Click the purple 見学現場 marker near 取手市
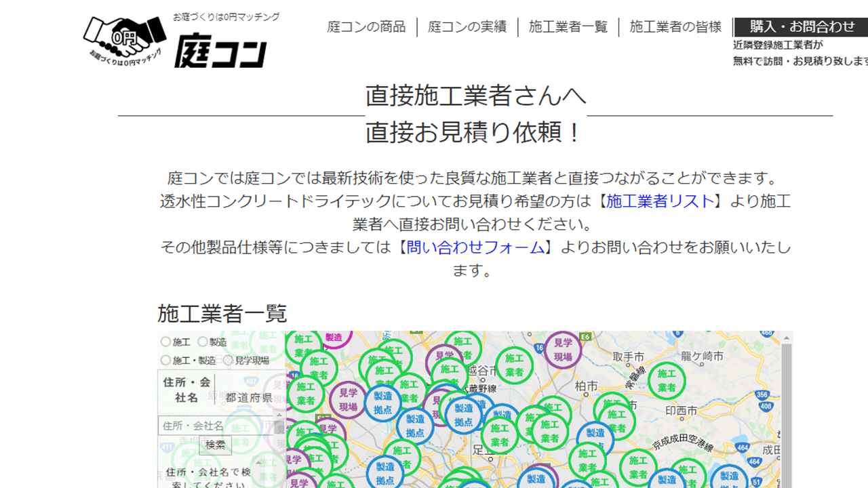This screenshot has height=488, width=868. pos(563,350)
